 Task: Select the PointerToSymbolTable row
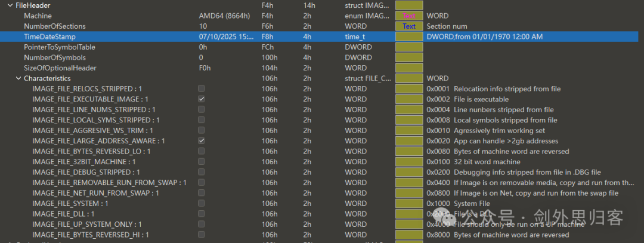322,47
